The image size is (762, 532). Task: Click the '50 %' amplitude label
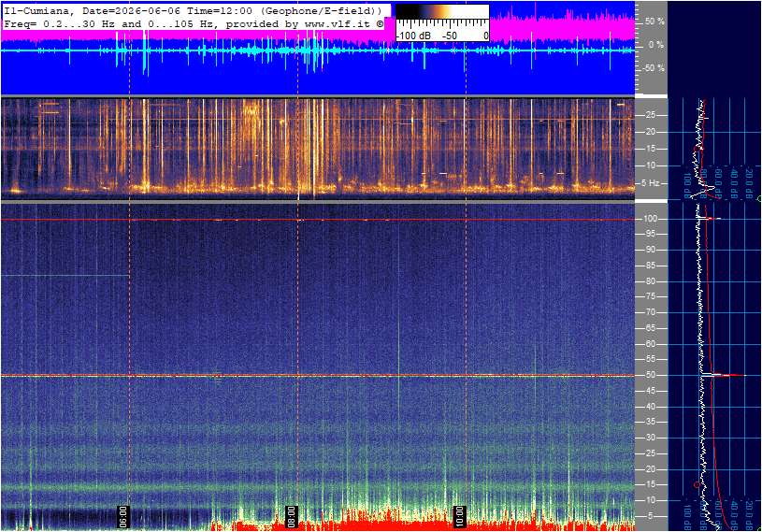654,22
